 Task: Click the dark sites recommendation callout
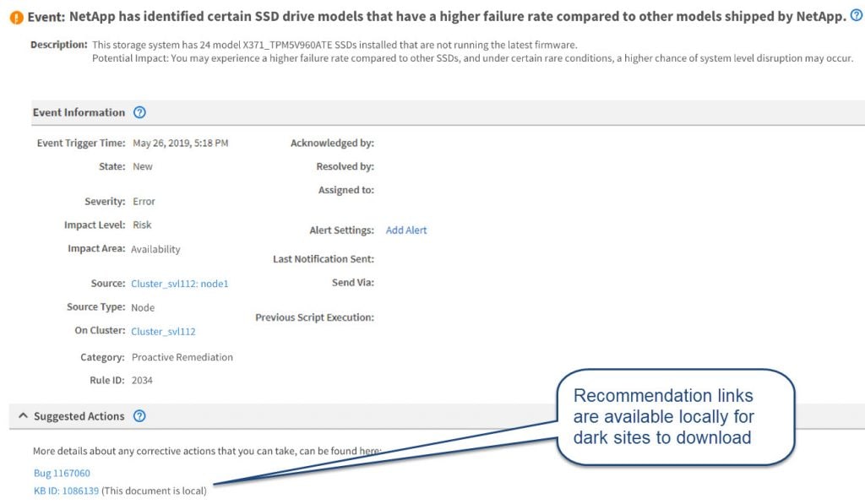tap(675, 416)
